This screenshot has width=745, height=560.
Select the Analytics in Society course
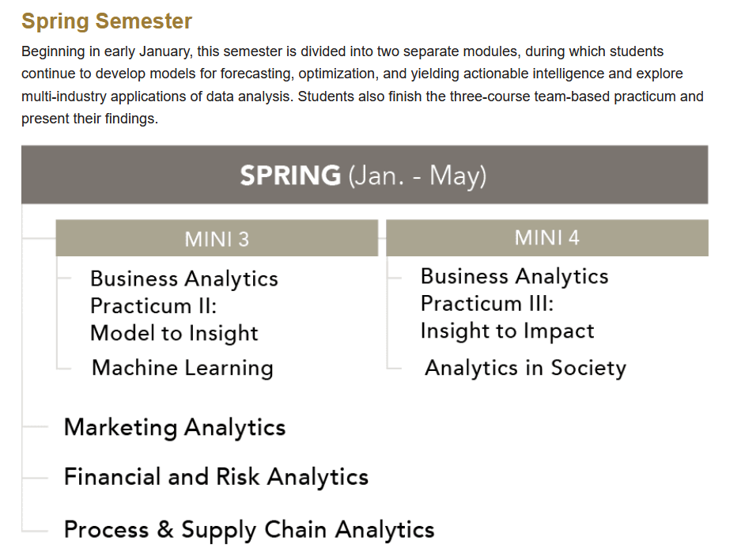click(525, 368)
